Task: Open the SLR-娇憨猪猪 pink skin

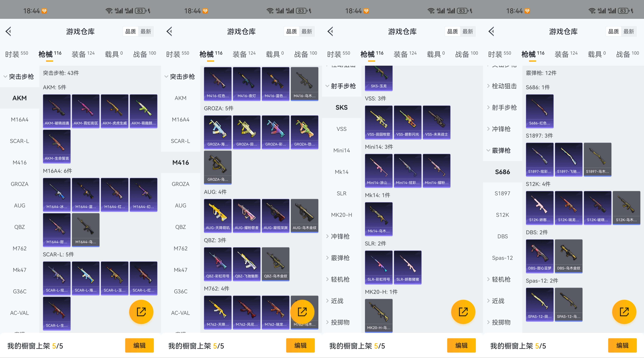Action: pos(408,267)
